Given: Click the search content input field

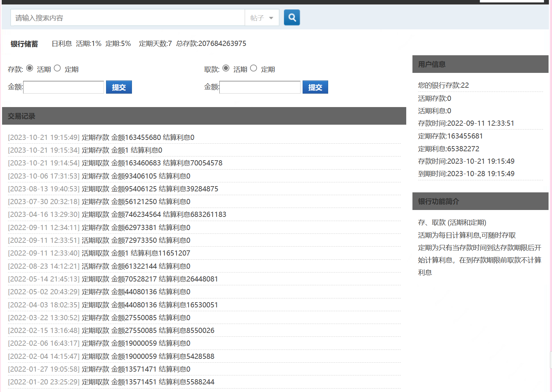Looking at the screenshot, I should (x=128, y=18).
